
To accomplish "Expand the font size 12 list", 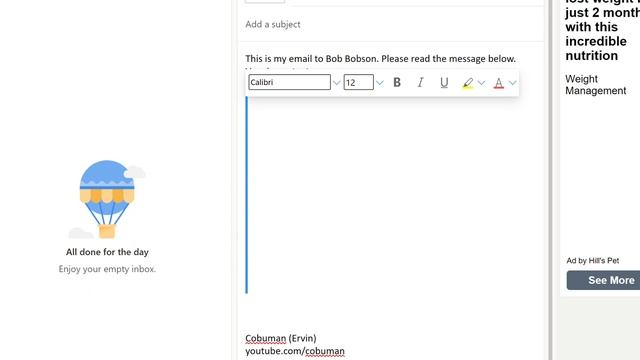I will point(380,83).
